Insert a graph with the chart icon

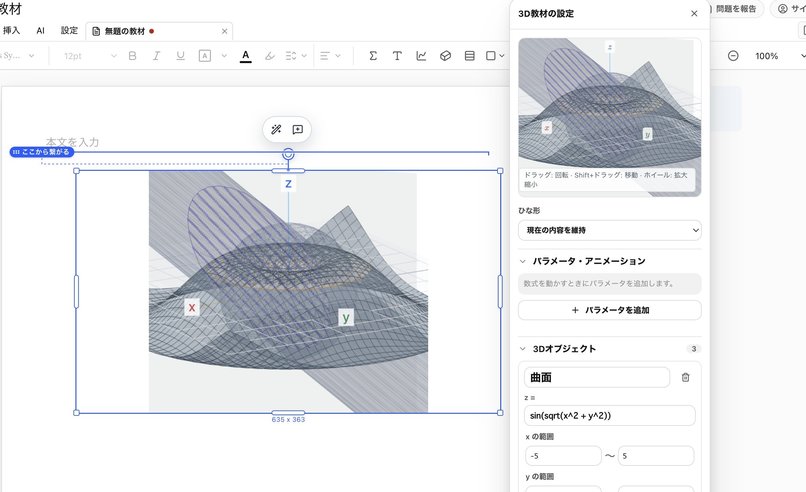422,56
